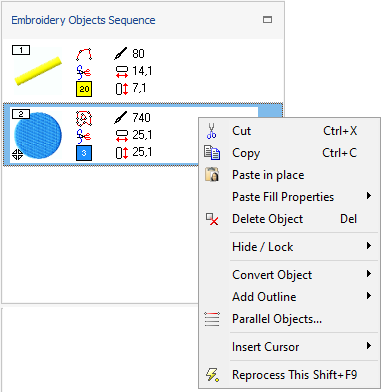The image size is (382, 392).
Task: Click the Copy documents icon
Action: click(x=212, y=153)
